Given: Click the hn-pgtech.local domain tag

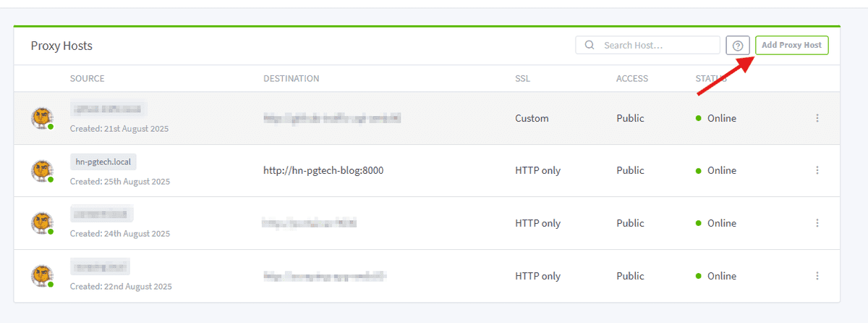Looking at the screenshot, I should pos(103,161).
